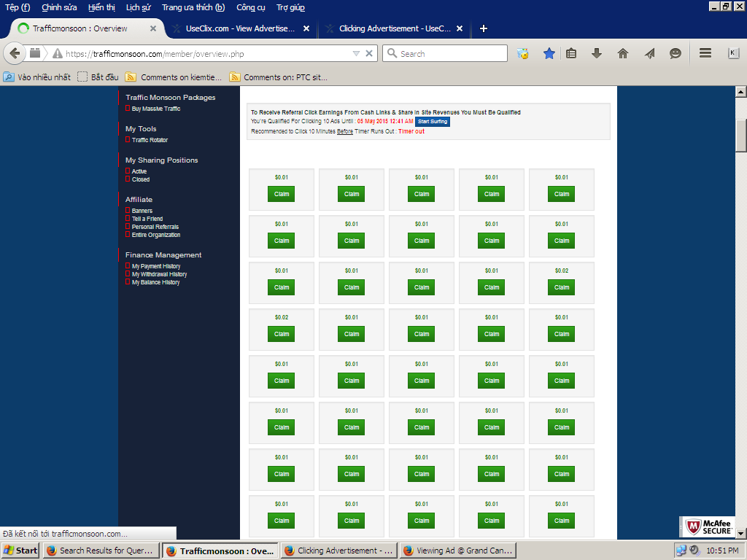Claim the $0.02 link in fourth row
Viewport: 747px width, 560px height.
(x=281, y=334)
